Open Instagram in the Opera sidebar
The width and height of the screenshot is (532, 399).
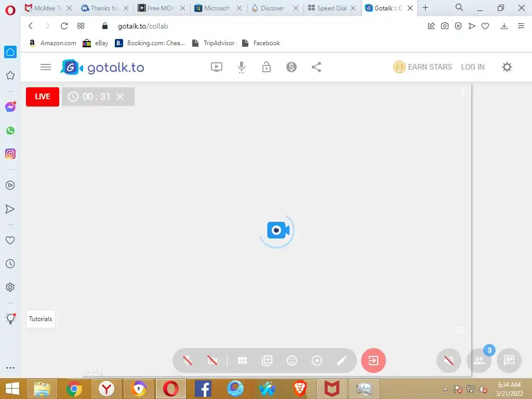point(10,154)
